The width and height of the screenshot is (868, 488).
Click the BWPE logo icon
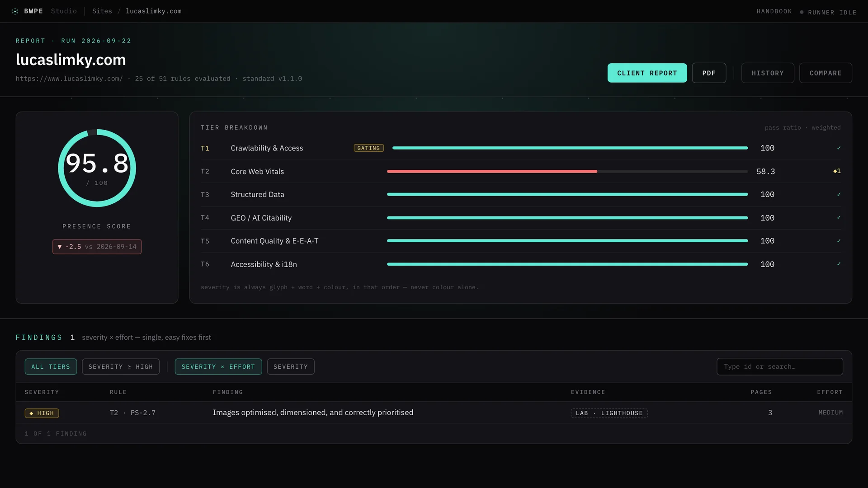(15, 11)
